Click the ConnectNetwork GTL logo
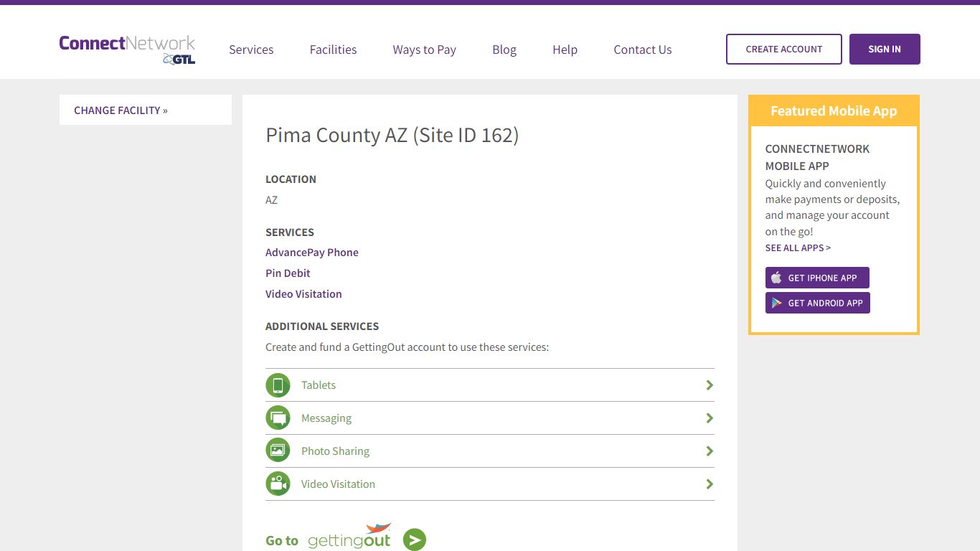Viewport: 980px width, 551px height. tap(127, 49)
